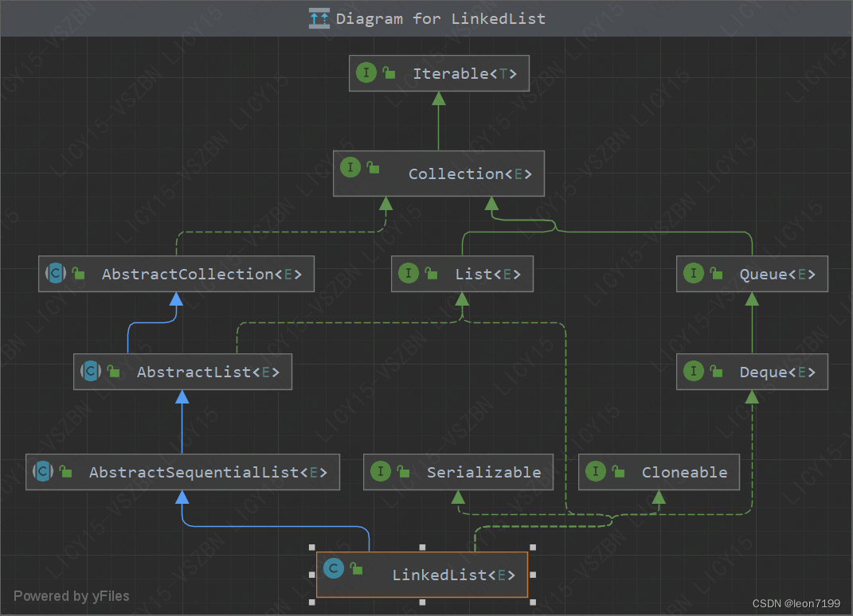Toggle the lock icon on List<E>
853x616 pixels.
point(430,273)
